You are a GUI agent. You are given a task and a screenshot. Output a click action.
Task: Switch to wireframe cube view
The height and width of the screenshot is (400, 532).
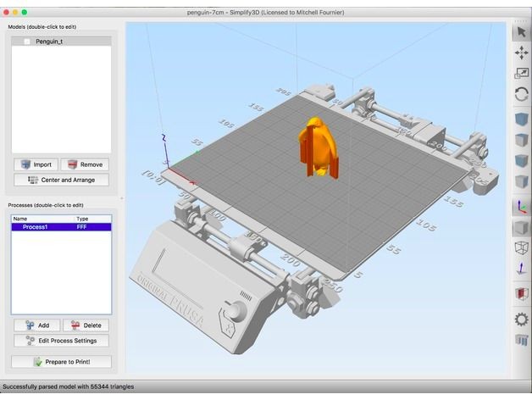point(521,248)
